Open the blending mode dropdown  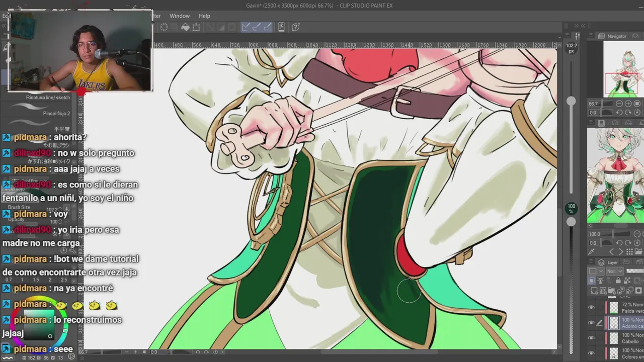tap(615, 271)
